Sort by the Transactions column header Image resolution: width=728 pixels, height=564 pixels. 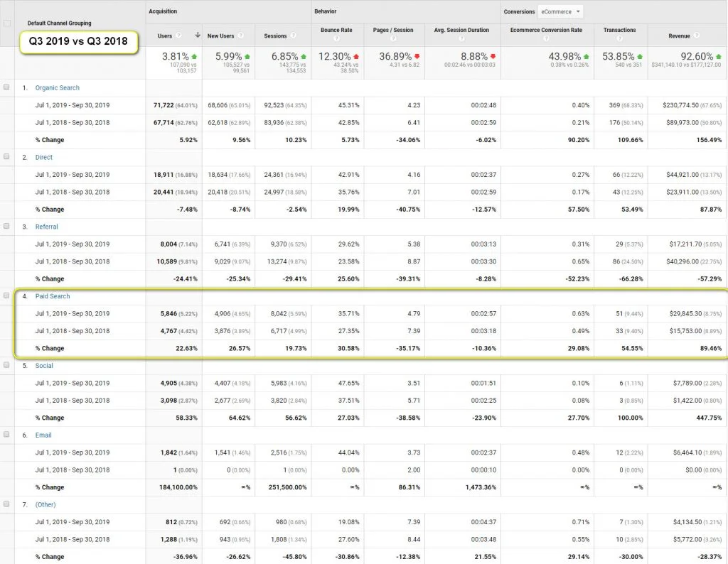(619, 30)
